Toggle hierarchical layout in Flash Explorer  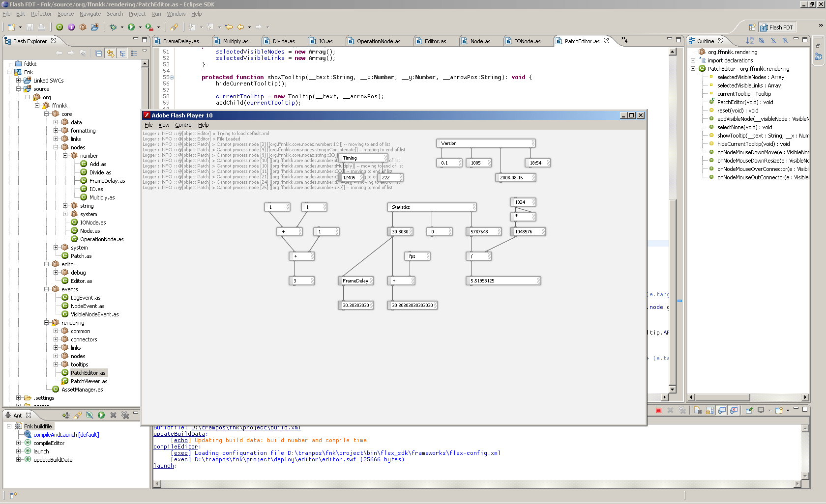122,53
